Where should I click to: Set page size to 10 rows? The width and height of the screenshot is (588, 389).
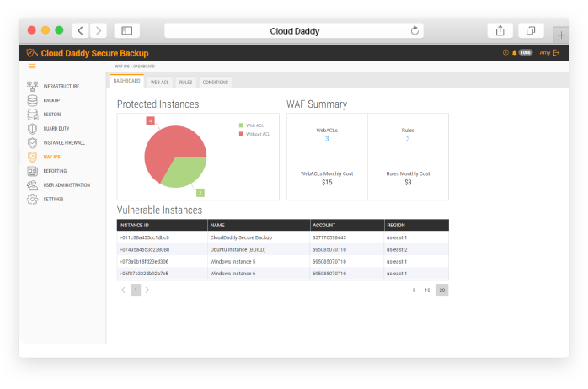tap(427, 290)
